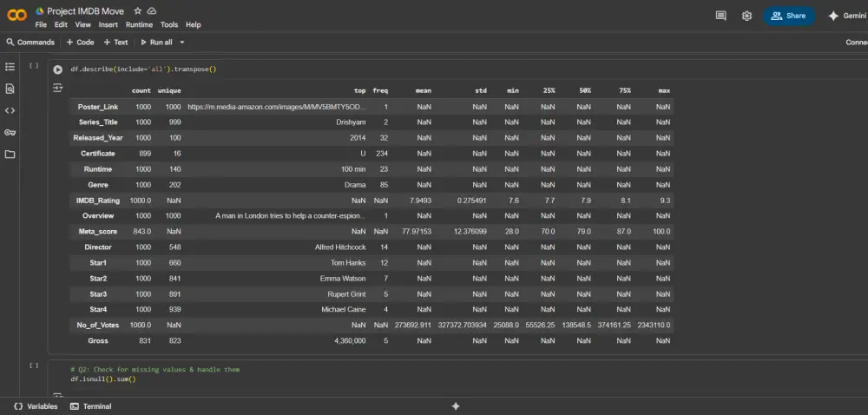868x415 pixels.
Task: Open the Variables panel
Action: click(x=36, y=406)
